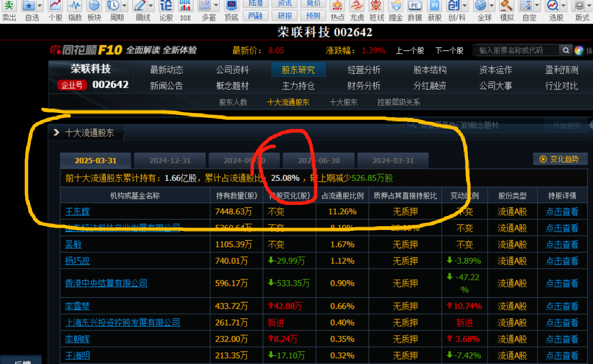Click the 预测 button

(x=313, y=16)
